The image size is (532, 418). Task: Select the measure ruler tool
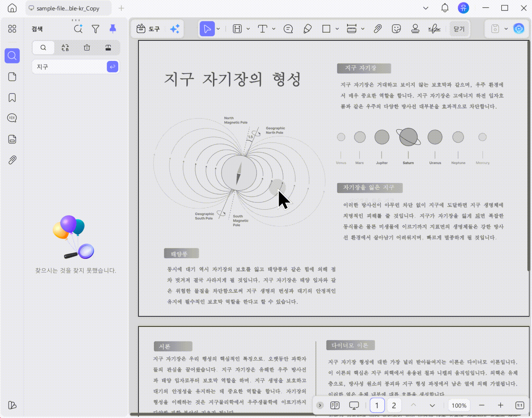pos(351,29)
